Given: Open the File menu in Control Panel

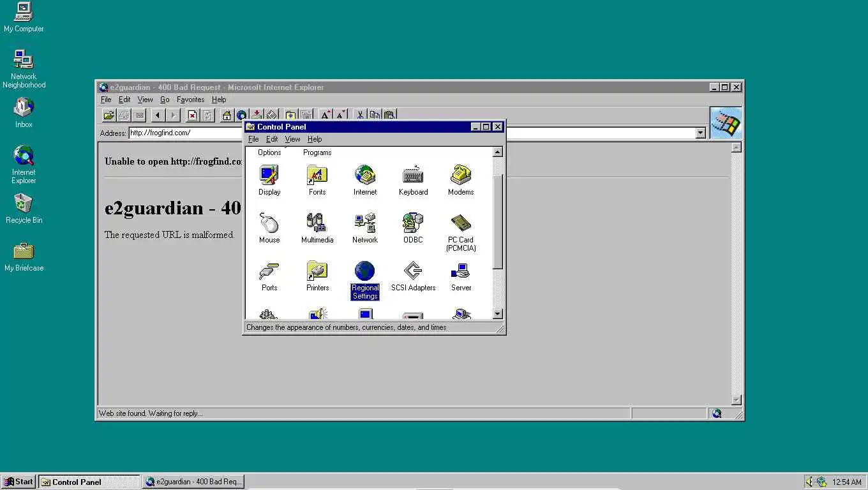Looking at the screenshot, I should pos(253,139).
